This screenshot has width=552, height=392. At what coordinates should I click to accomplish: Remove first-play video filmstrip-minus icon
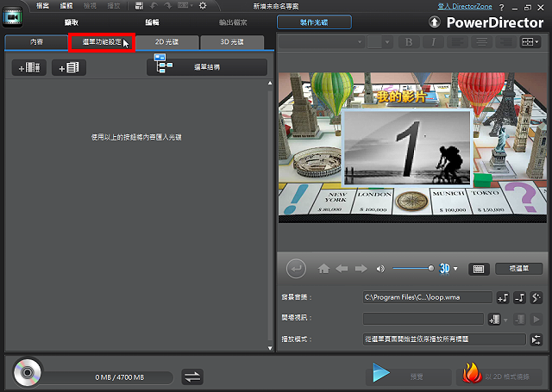pyautogui.click(x=519, y=320)
